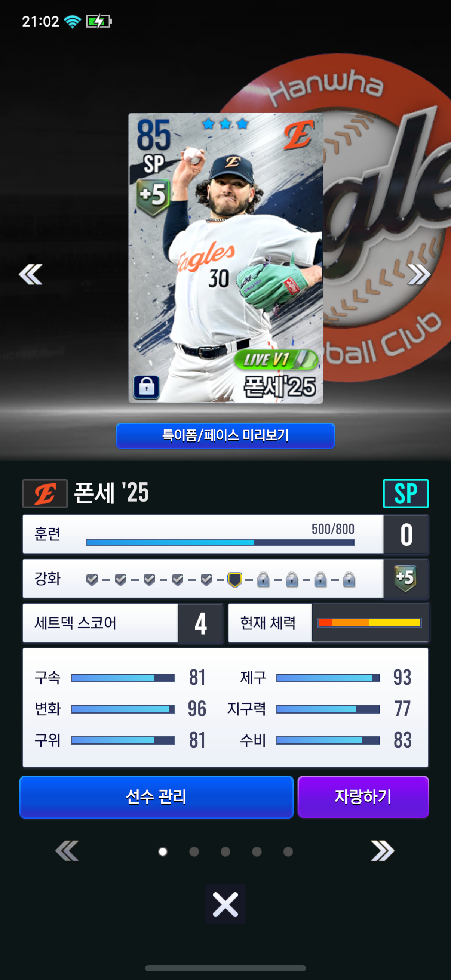Tap the last locked 강화 step
Viewport: 451px width, 980px height.
click(x=349, y=579)
